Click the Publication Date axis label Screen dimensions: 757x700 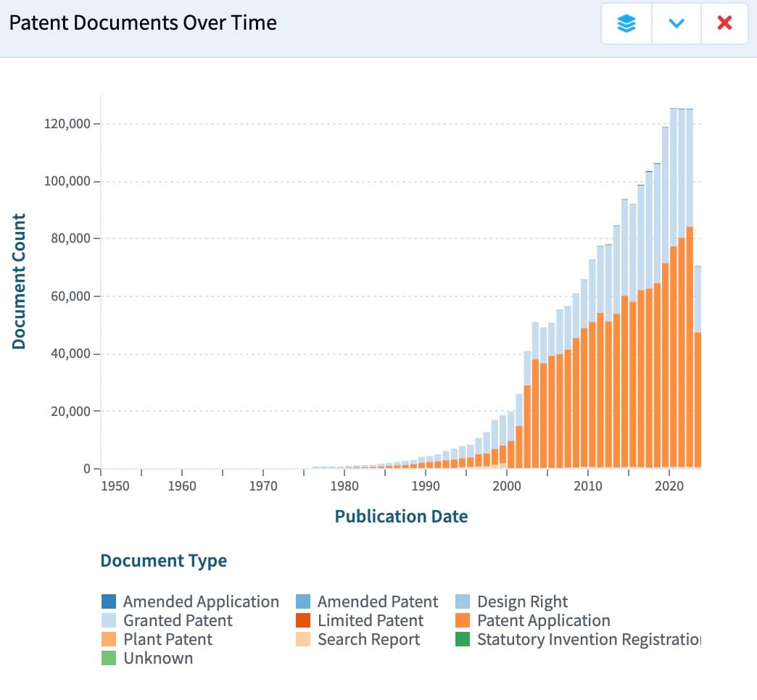(401, 516)
